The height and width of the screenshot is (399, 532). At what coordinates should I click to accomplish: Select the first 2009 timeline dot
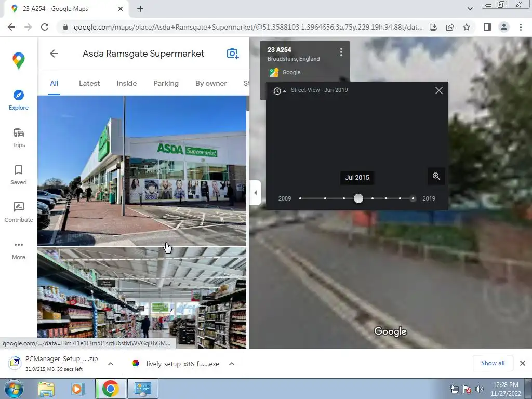(300, 198)
